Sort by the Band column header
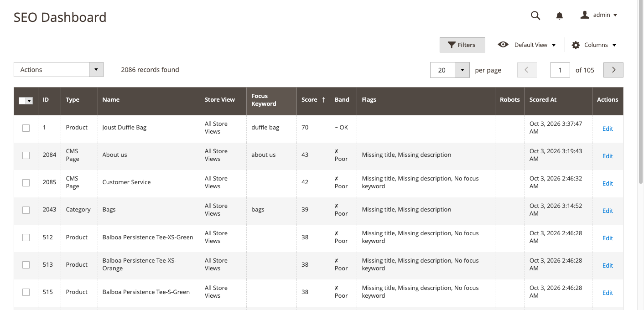 point(343,101)
